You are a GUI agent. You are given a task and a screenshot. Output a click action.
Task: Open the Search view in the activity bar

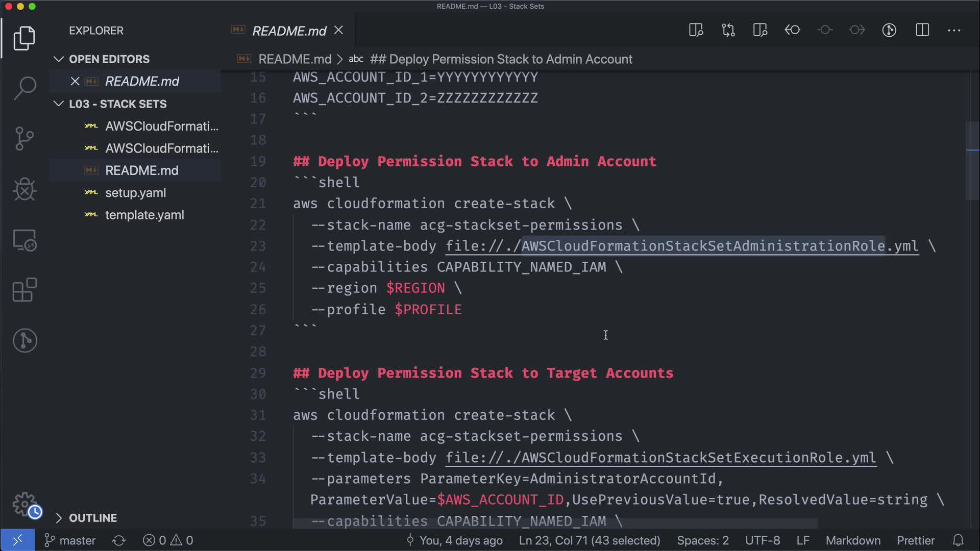point(24,88)
